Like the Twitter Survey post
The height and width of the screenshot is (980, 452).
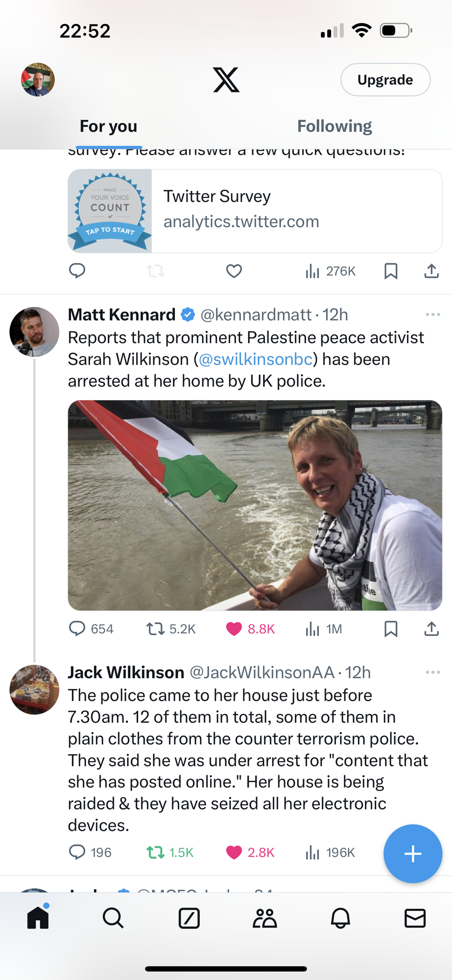tap(234, 271)
